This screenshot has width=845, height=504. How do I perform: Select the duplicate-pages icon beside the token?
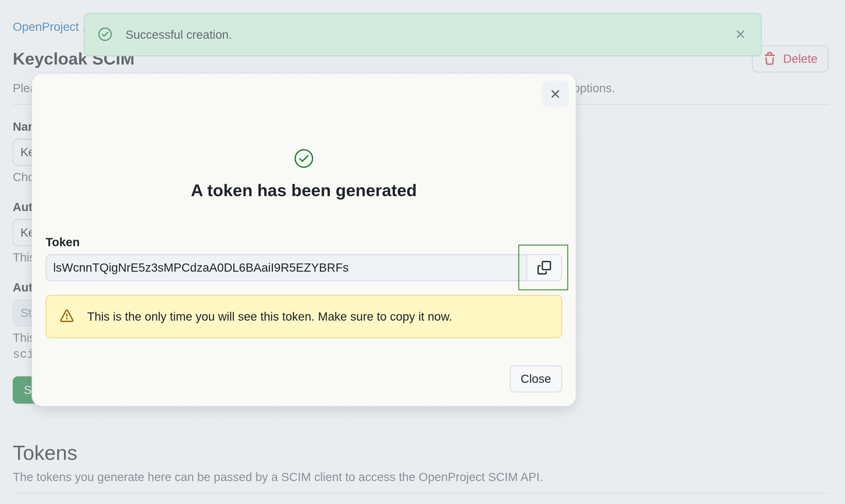click(x=543, y=267)
